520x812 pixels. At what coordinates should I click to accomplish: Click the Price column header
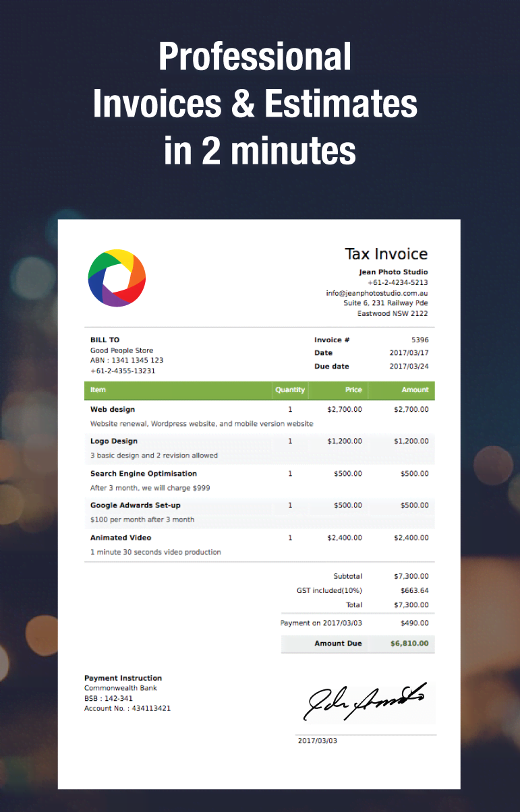click(x=353, y=390)
